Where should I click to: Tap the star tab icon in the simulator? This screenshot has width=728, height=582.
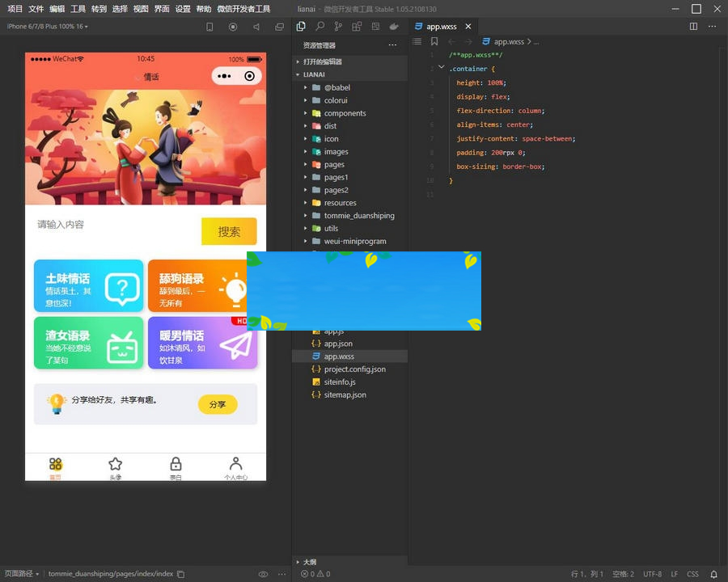116,465
